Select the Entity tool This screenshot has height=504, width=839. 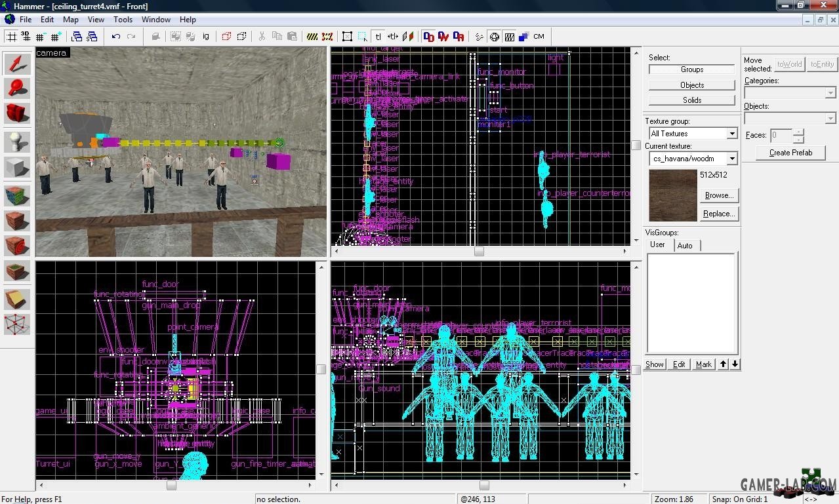coord(18,142)
